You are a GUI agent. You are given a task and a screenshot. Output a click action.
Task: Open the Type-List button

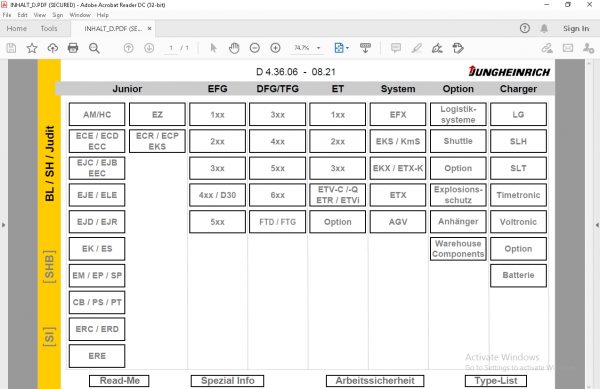(496, 381)
